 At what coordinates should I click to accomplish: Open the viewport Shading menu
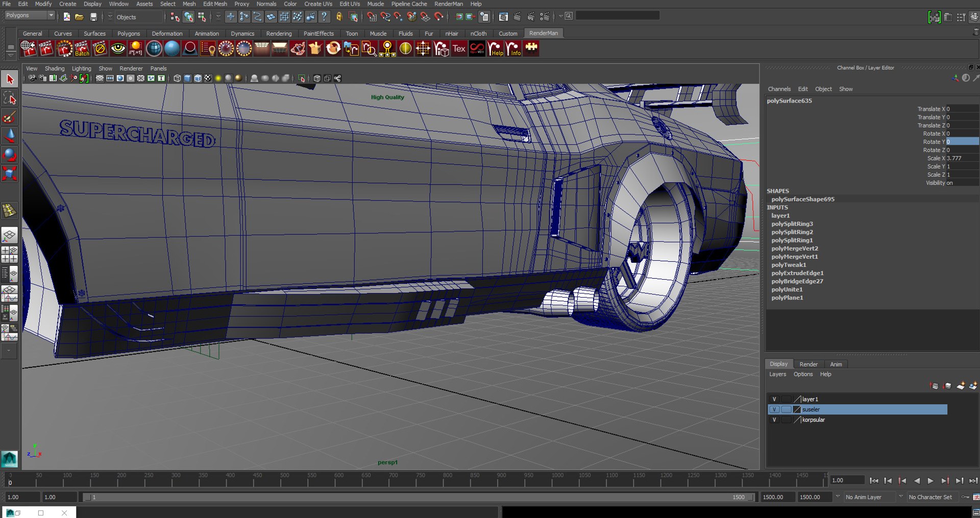[x=55, y=68]
